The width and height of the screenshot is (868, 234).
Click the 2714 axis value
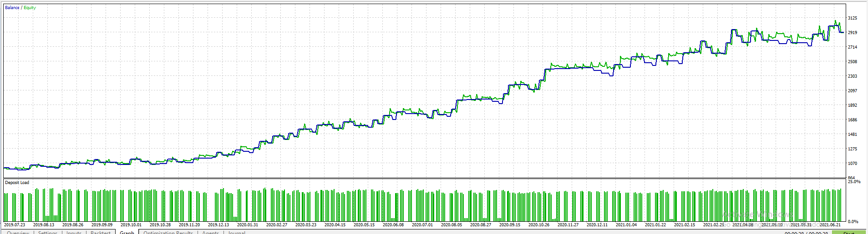tap(853, 47)
